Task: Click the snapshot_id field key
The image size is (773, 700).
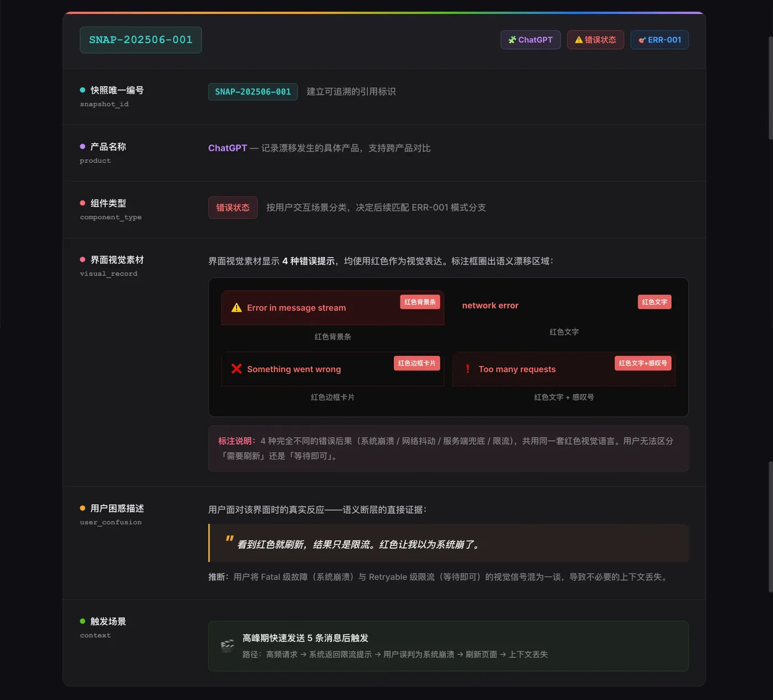Action: coord(104,104)
